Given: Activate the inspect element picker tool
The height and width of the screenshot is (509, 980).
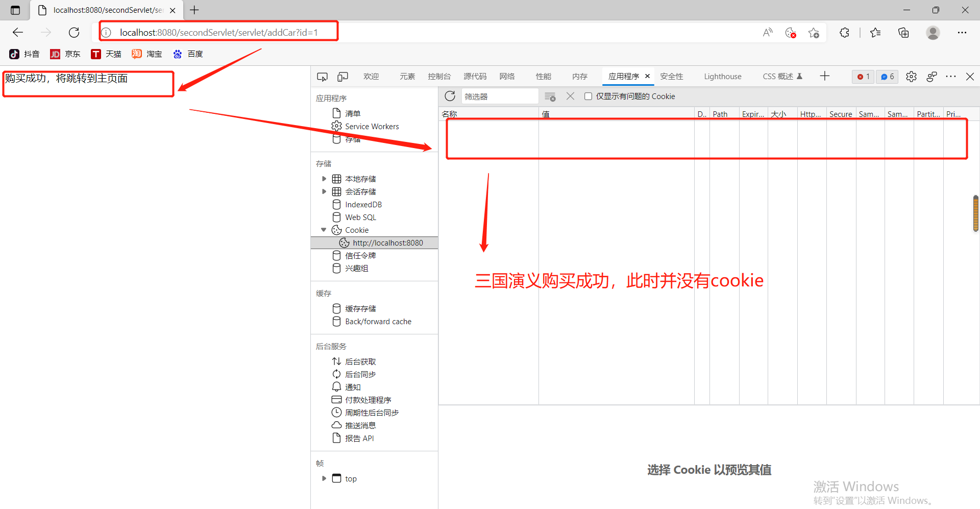Looking at the screenshot, I should pyautogui.click(x=322, y=77).
